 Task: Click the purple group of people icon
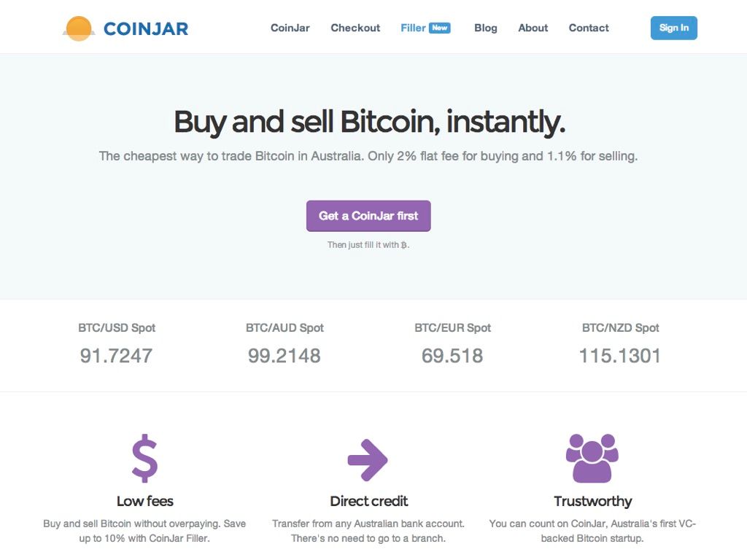pyautogui.click(x=592, y=458)
